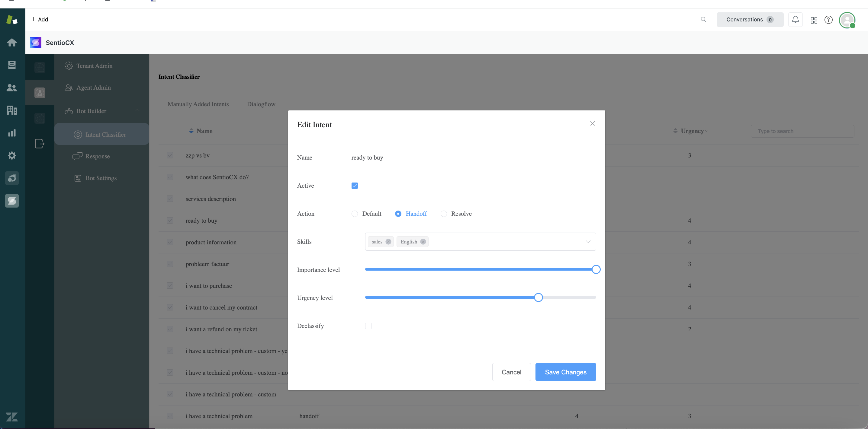
Task: Go to Intent Classifier
Action: click(x=101, y=134)
